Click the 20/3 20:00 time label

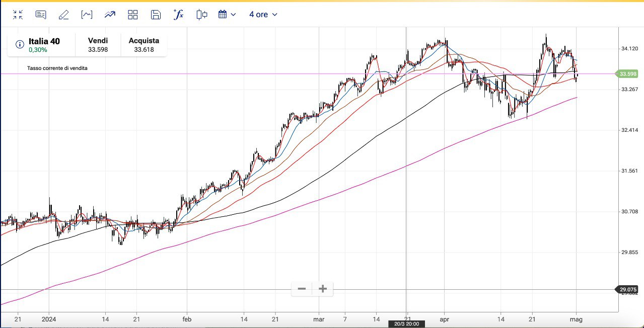406,323
